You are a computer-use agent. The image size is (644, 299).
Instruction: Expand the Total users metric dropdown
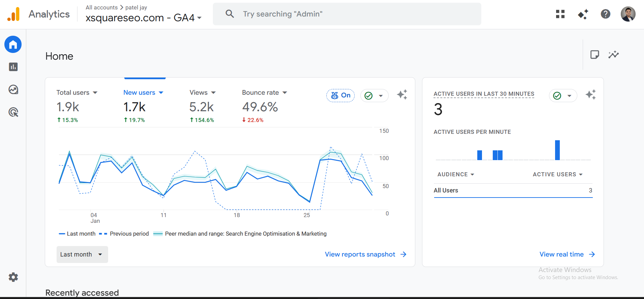pos(95,93)
